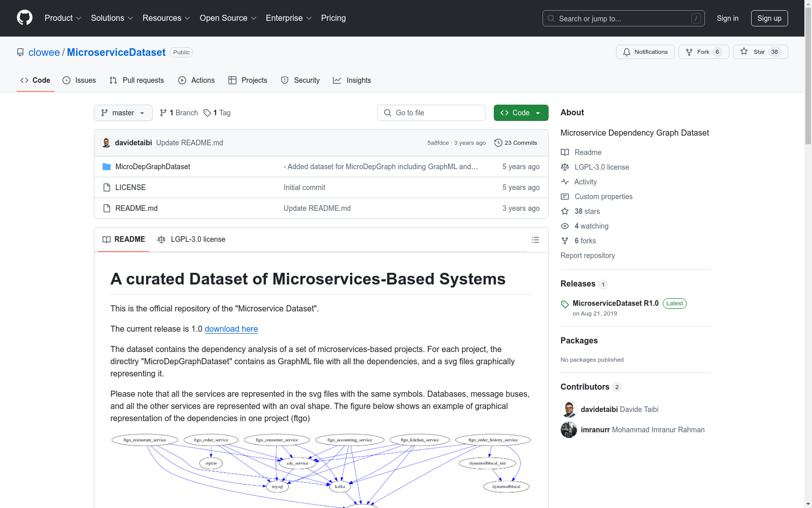Expand the Solutions menu

[x=112, y=18]
